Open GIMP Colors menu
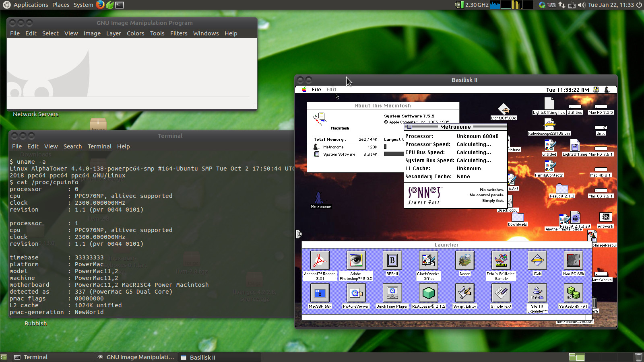The image size is (644, 362). coord(136,33)
